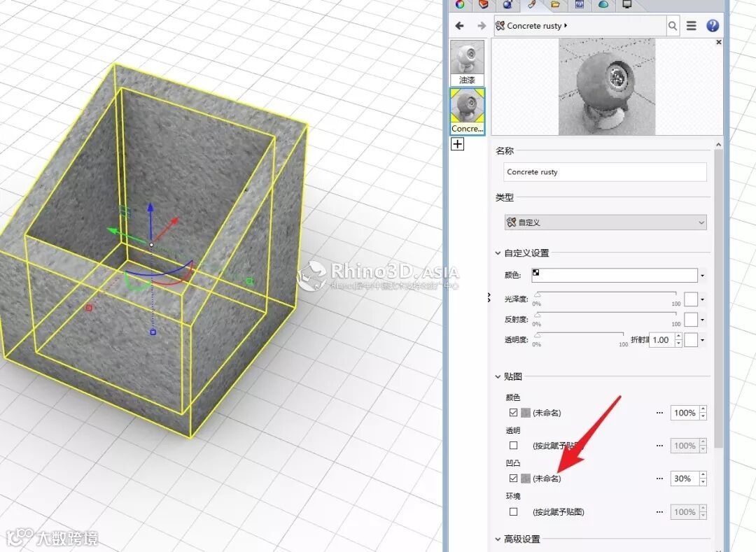The width and height of the screenshot is (756, 552).
Task: Switch to the blue sphere environment tab
Action: [x=507, y=5]
